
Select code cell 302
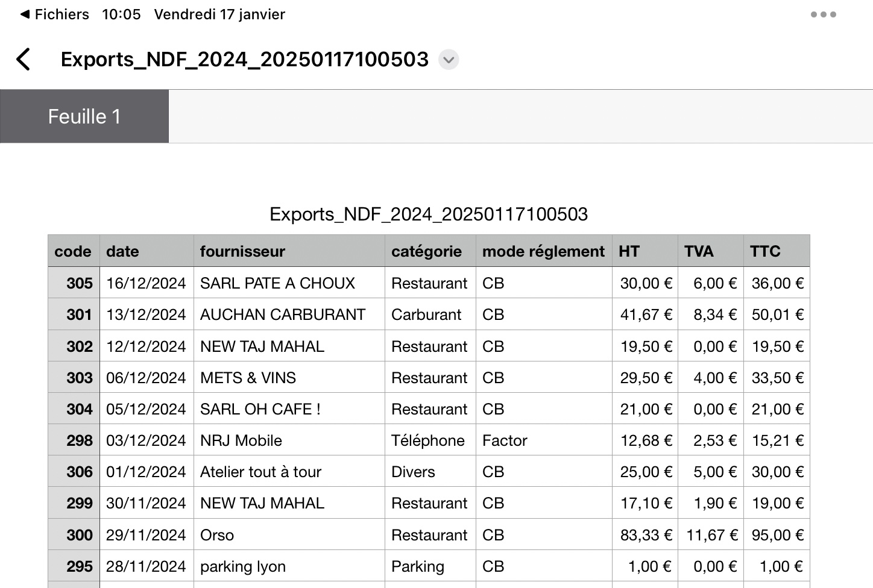tap(74, 346)
